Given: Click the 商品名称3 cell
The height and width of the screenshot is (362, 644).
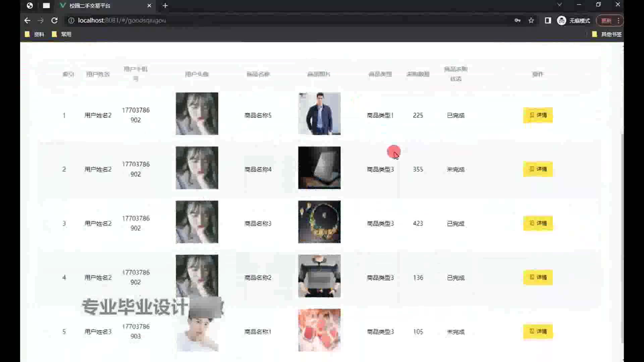Looking at the screenshot, I should (258, 223).
